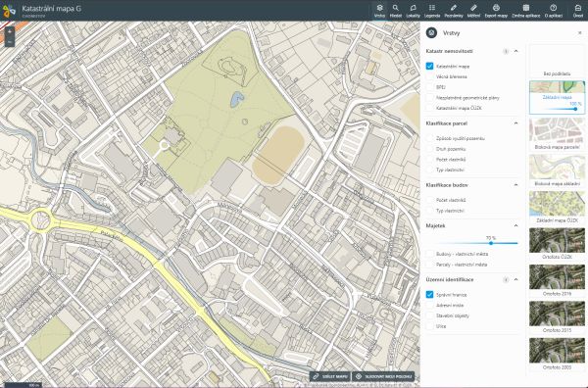This screenshot has width=588, height=388.
Task: Close the Vrstvy panel
Action: click(579, 33)
